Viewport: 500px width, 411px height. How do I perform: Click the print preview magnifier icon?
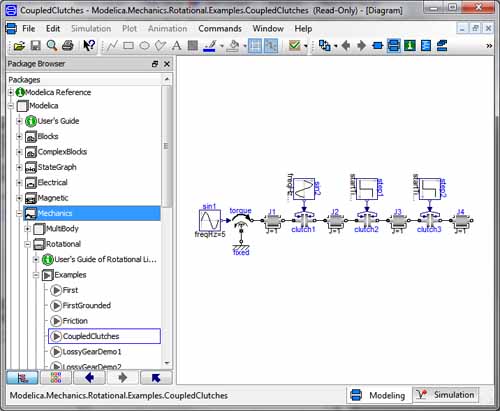pyautogui.click(x=51, y=46)
